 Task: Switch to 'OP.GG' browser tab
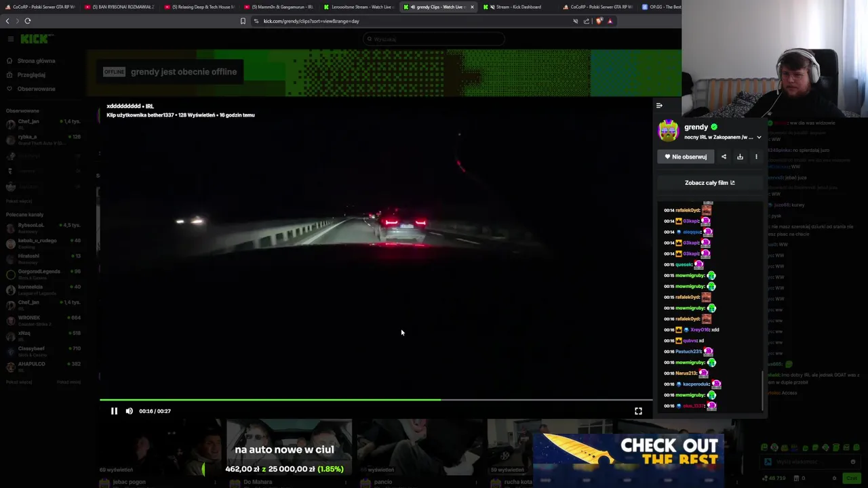click(661, 7)
